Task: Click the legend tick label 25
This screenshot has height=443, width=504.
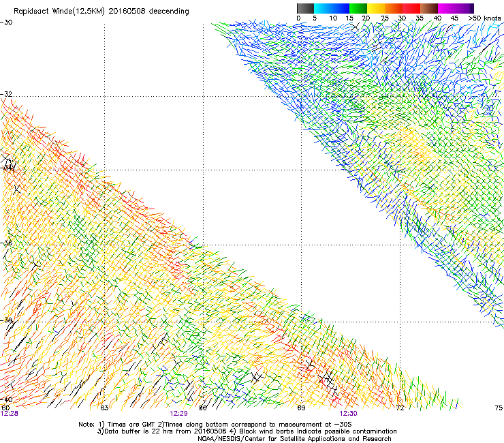Action: tap(385, 18)
